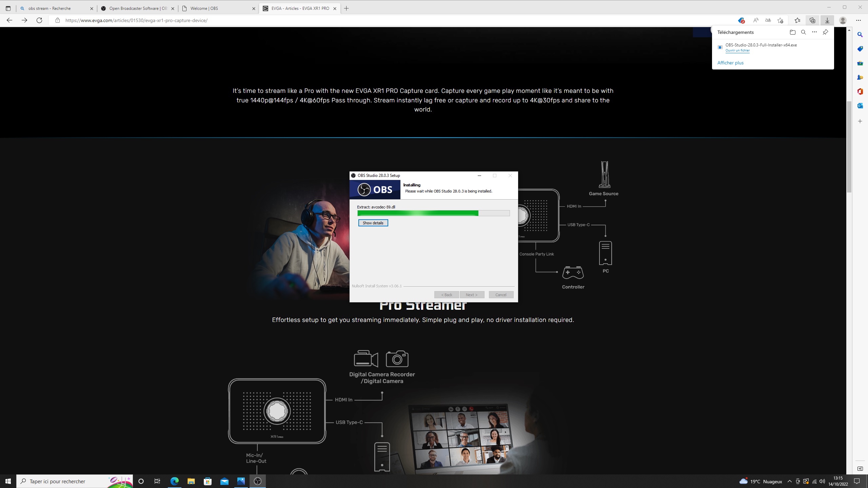The image size is (868, 488).
Task: Click the translate page icon
Action: [768, 20]
